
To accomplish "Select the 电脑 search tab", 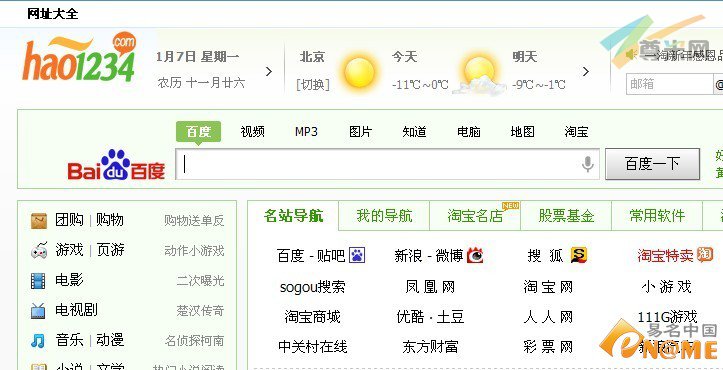I will (x=468, y=132).
